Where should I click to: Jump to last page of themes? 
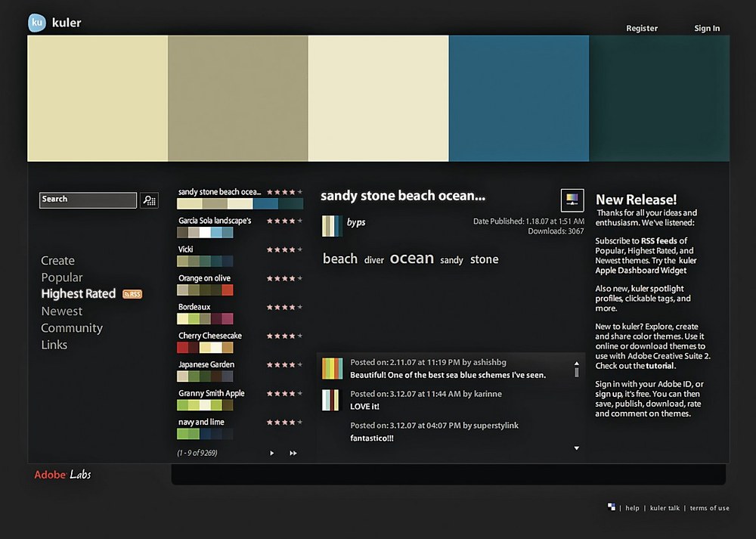[x=293, y=454]
